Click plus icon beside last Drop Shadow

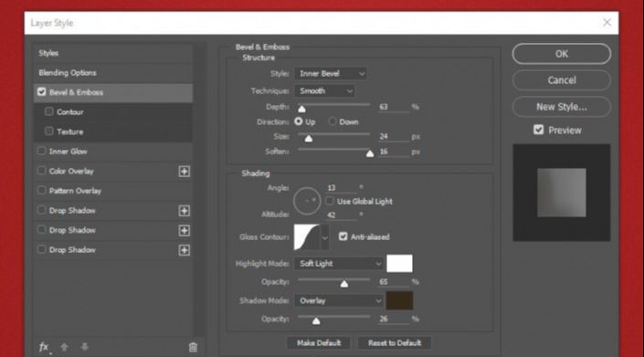184,250
